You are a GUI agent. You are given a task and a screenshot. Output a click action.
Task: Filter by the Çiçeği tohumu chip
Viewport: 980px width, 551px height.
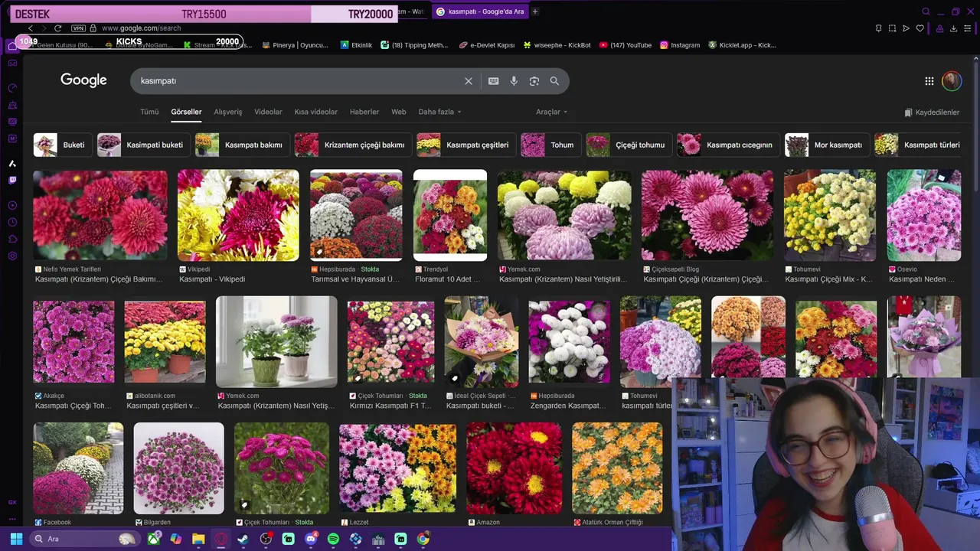[x=629, y=145]
